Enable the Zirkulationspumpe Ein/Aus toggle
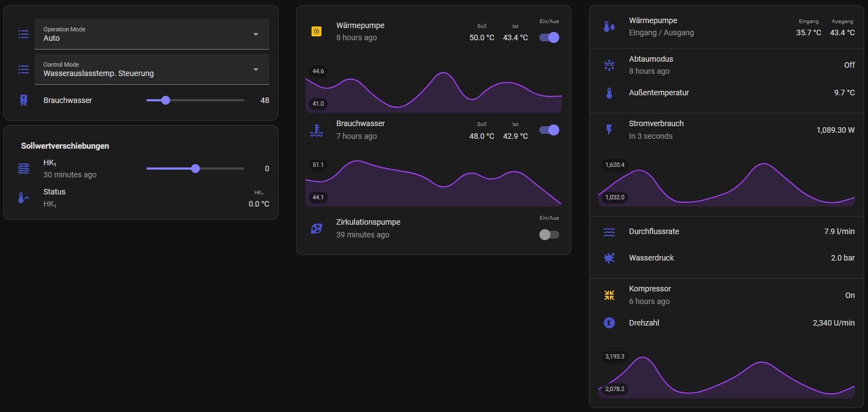The width and height of the screenshot is (868, 412). [549, 235]
